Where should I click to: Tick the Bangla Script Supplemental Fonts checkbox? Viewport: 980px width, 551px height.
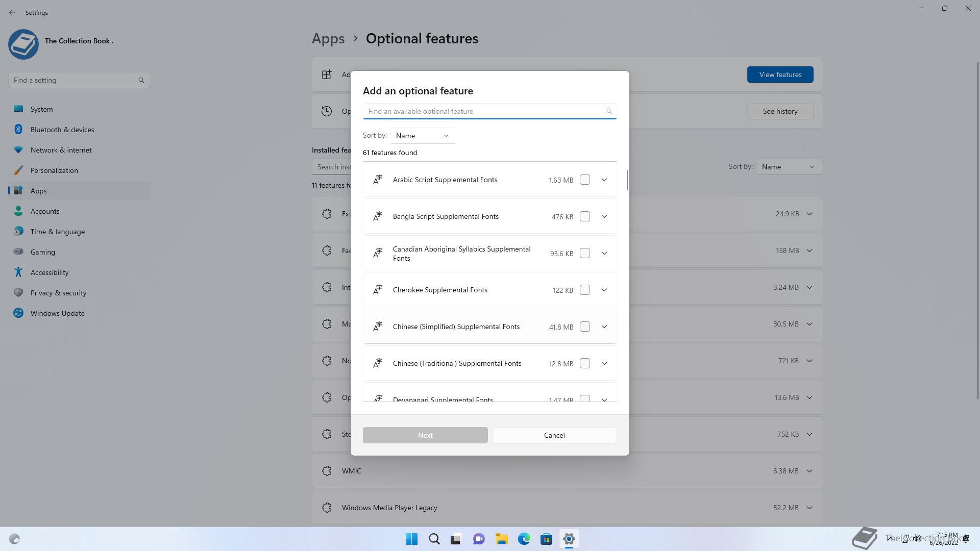585,216
